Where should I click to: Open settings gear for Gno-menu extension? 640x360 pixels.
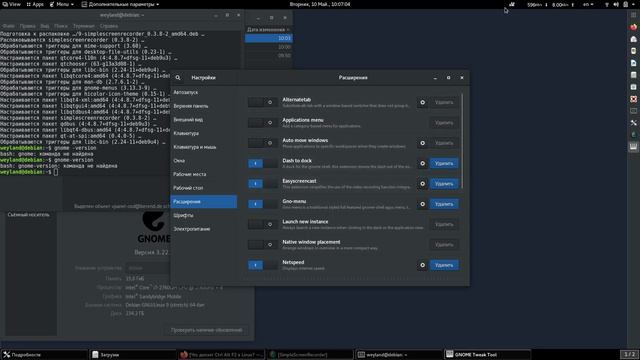422,204
